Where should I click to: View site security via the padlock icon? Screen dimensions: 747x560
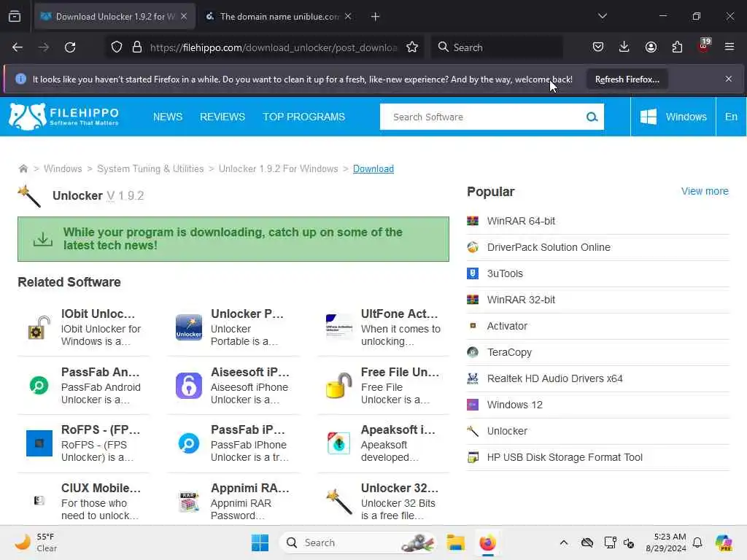[137, 47]
